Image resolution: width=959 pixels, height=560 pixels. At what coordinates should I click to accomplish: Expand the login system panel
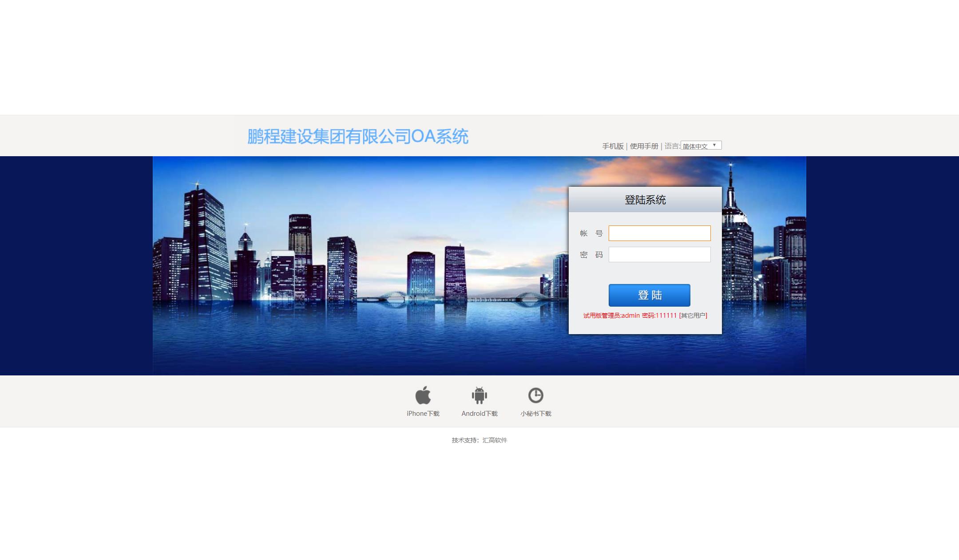(x=645, y=200)
